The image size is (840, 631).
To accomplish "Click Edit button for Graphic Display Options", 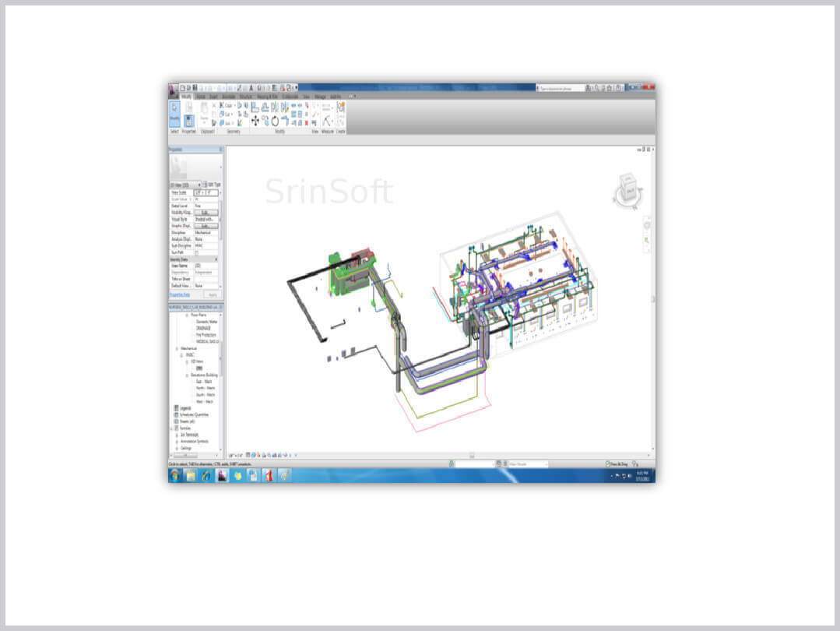I will [x=206, y=226].
